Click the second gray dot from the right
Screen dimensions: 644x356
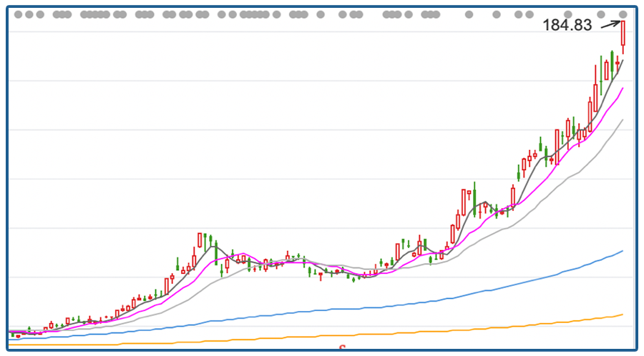tap(601, 14)
